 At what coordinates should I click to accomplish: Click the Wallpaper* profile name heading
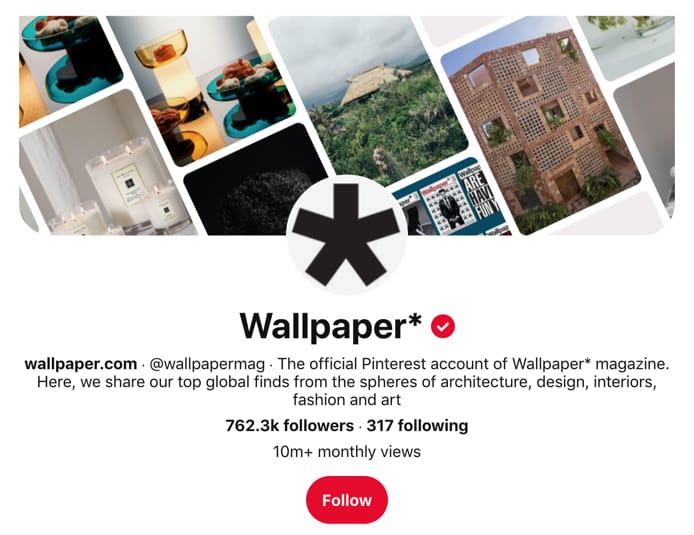[x=331, y=327]
